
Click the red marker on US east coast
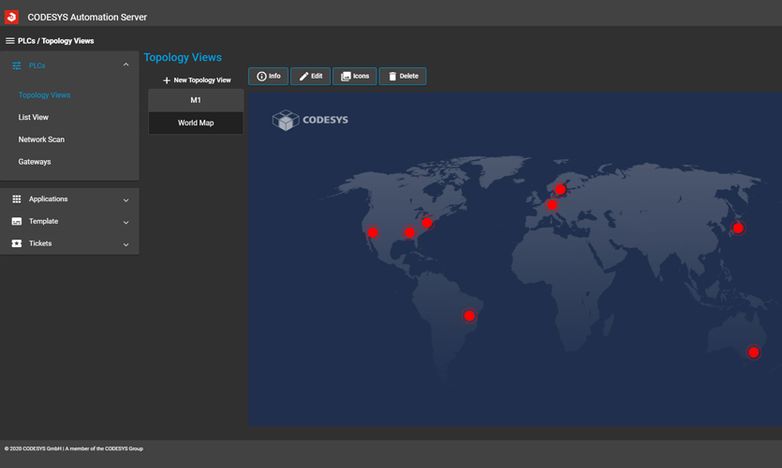point(427,223)
